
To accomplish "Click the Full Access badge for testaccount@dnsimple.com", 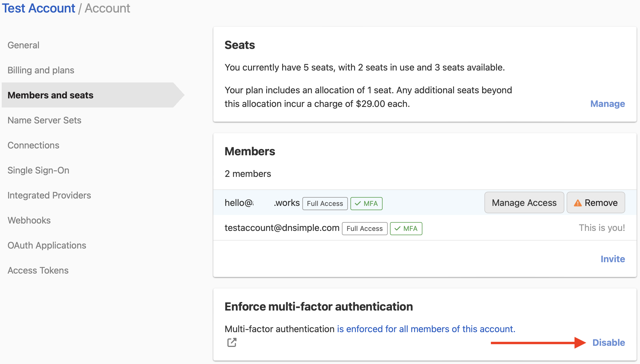I will click(364, 228).
